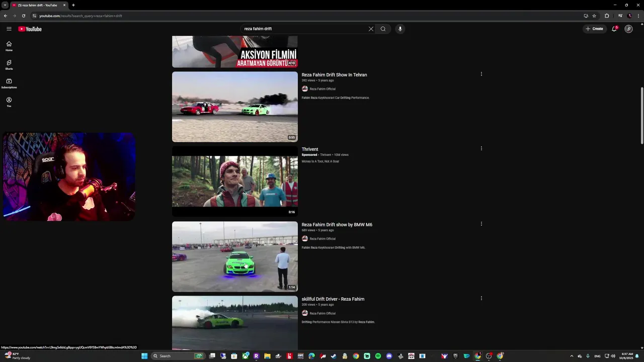Viewport: 644px width, 362px height.
Task: Open options for skillful Drift Driver video
Action: 481,298
